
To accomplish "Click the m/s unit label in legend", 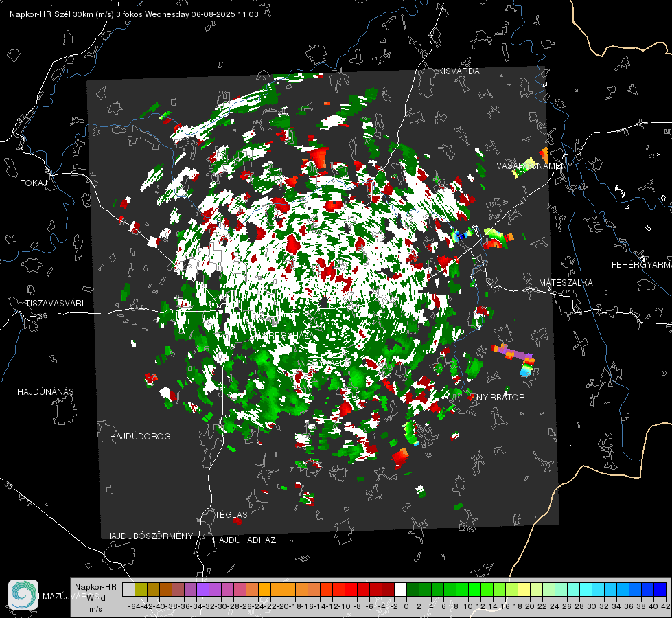I will [95, 609].
